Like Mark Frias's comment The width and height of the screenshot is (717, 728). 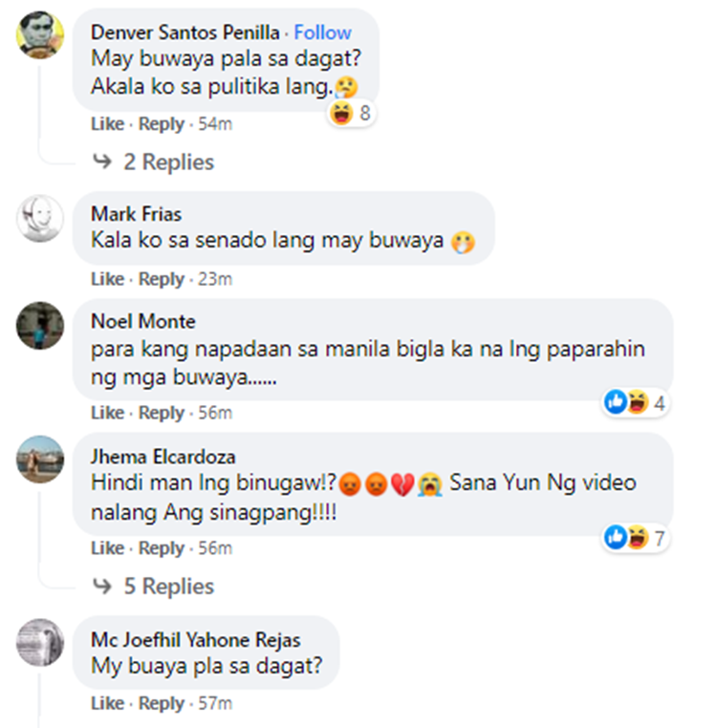[107, 279]
